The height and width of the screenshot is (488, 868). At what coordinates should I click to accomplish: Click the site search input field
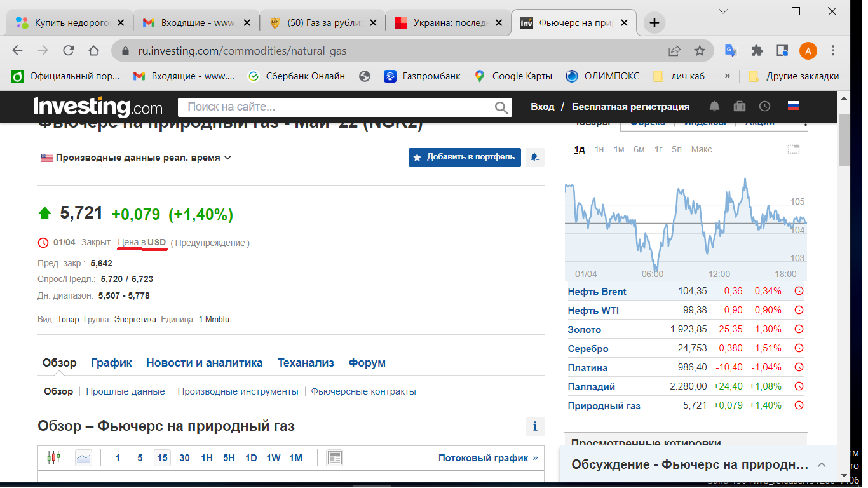coord(337,107)
